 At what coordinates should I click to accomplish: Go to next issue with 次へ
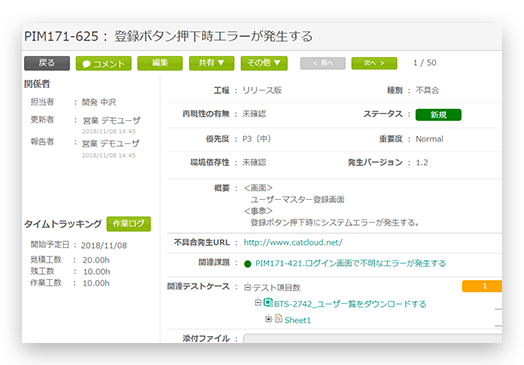(374, 63)
